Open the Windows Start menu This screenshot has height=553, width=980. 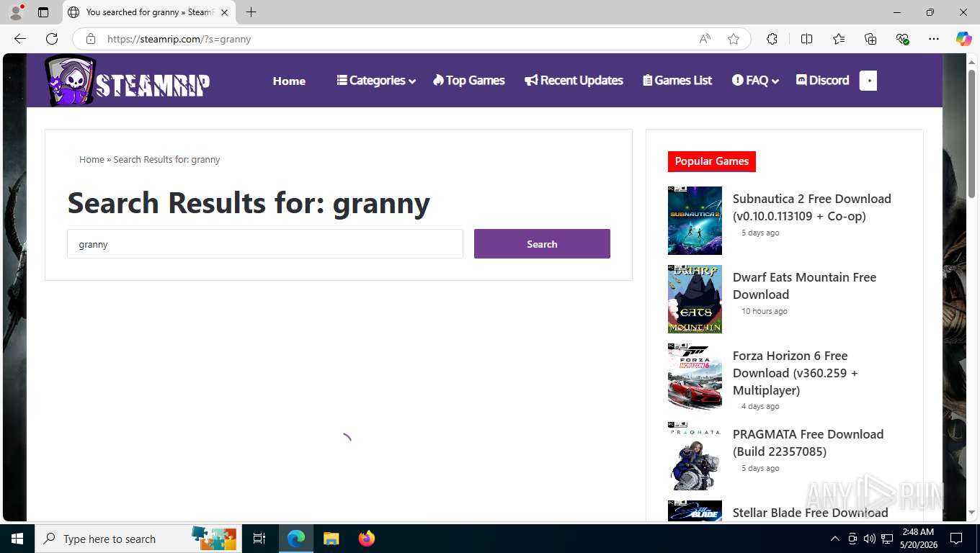(x=17, y=539)
